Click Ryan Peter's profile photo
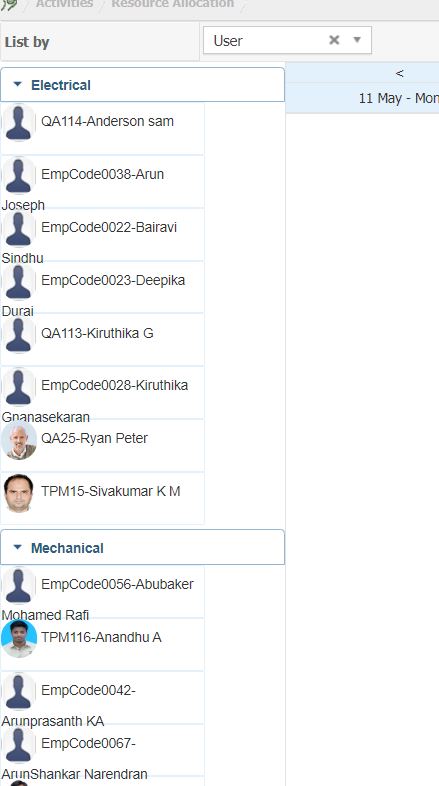The height and width of the screenshot is (786, 439). 19,440
